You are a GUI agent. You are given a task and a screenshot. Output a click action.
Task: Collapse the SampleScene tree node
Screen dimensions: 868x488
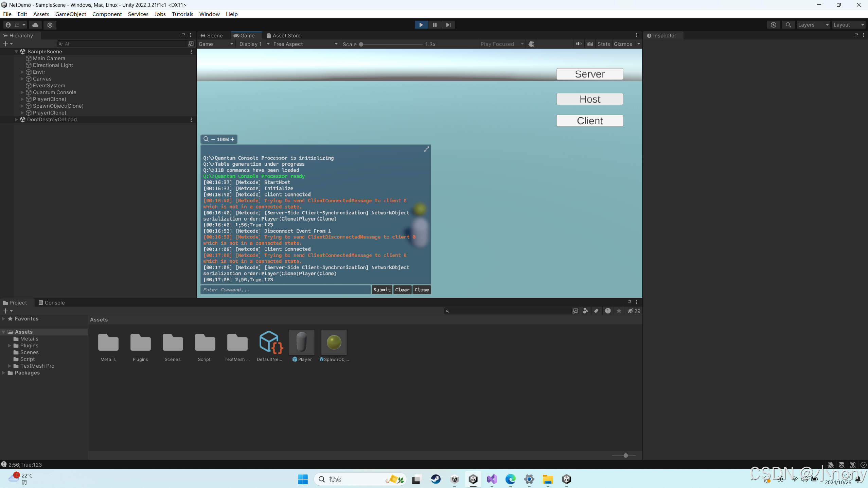(16, 51)
